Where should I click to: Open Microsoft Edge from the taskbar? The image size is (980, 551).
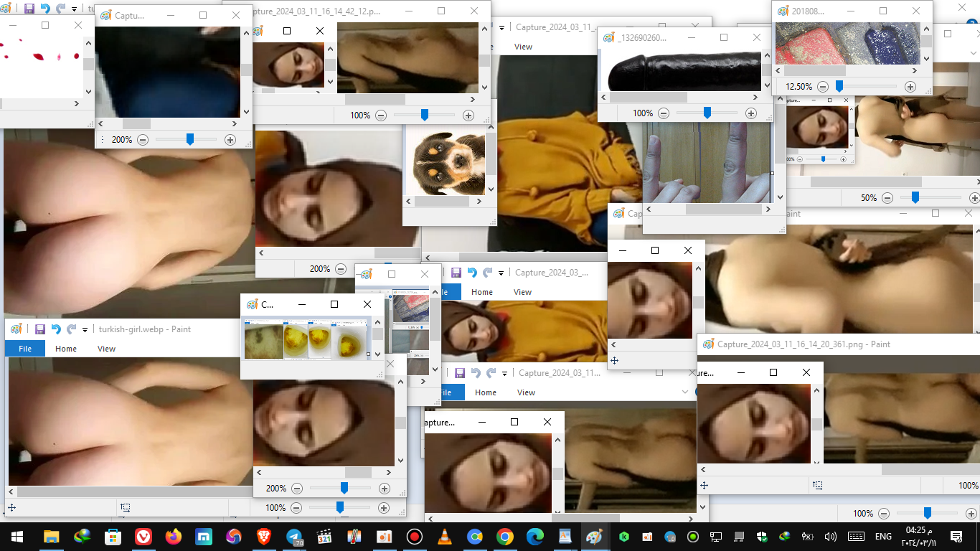click(x=535, y=537)
